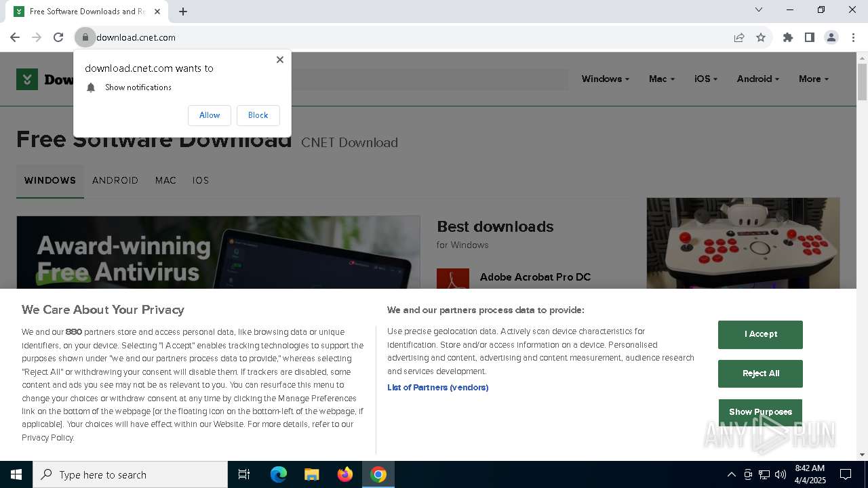
Task: Allow notifications from download.cnet.com
Action: point(210,115)
